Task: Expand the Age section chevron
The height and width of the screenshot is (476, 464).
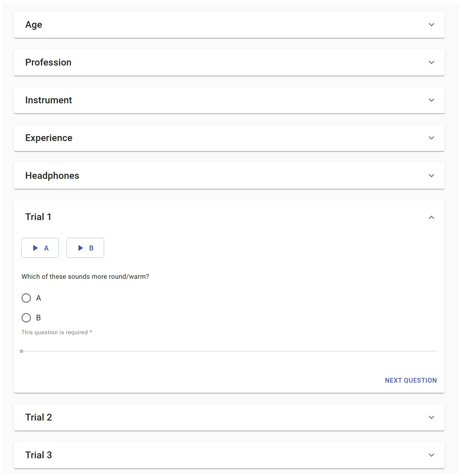Action: pyautogui.click(x=431, y=25)
